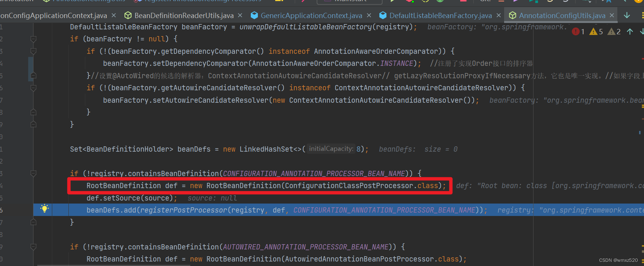The image size is (644, 266).
Task: Click 'beanDefs: size = 0' debugger value
Action: (418, 149)
